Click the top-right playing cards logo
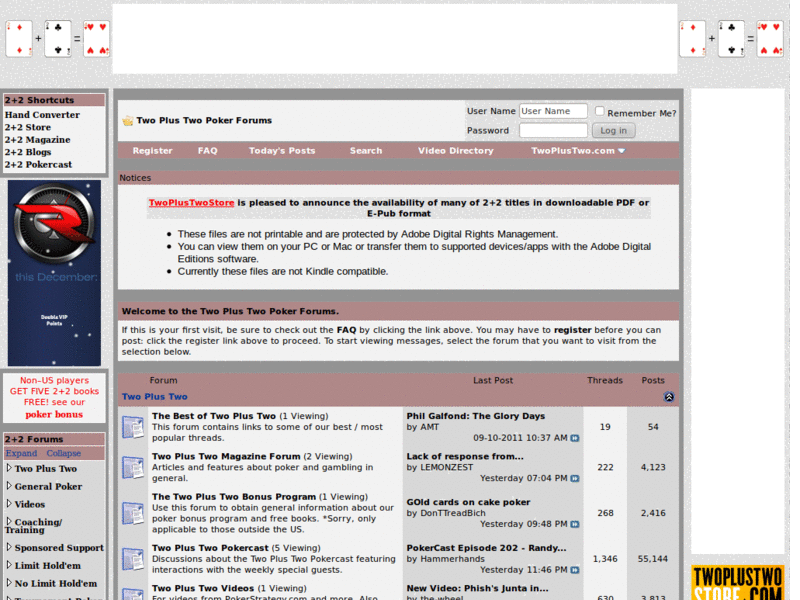The width and height of the screenshot is (800, 600). (x=731, y=39)
